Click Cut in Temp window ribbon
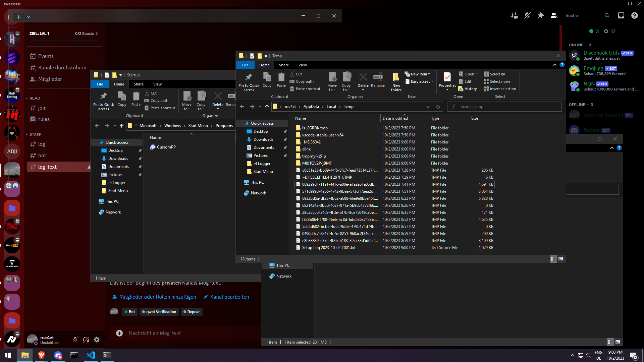This screenshot has height=362, width=644. coord(296,74)
